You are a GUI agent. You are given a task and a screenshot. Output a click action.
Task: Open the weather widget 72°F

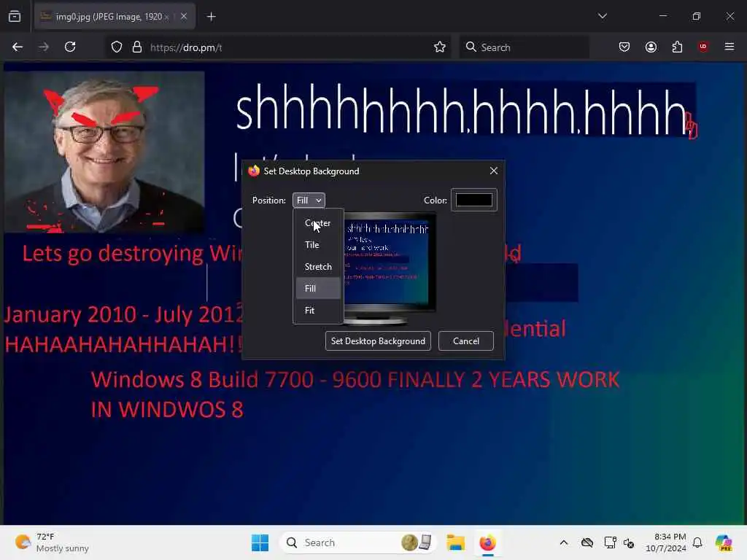click(52, 542)
